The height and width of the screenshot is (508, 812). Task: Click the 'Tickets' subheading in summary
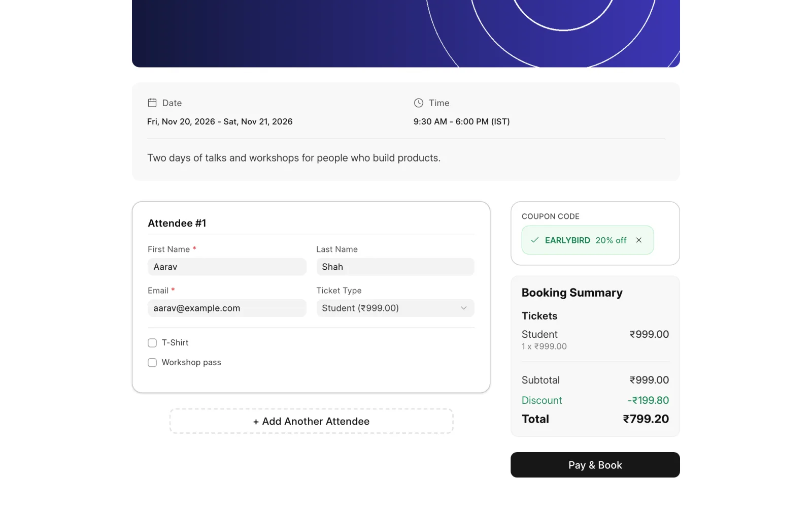tap(539, 316)
